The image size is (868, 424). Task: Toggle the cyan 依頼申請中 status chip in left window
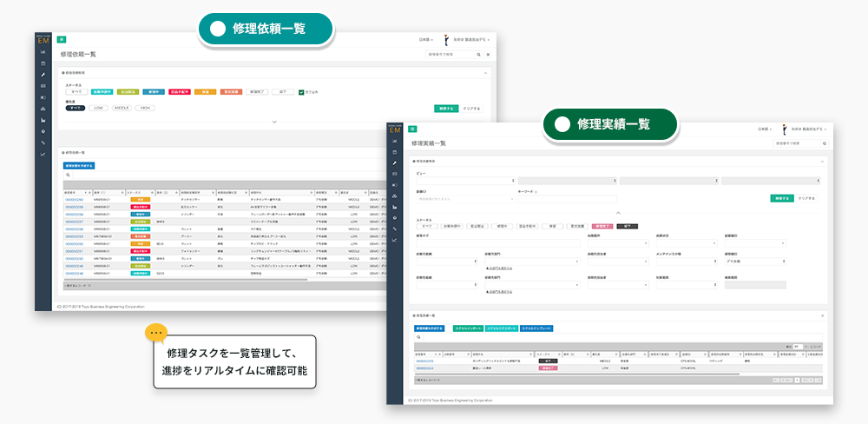pyautogui.click(x=102, y=92)
